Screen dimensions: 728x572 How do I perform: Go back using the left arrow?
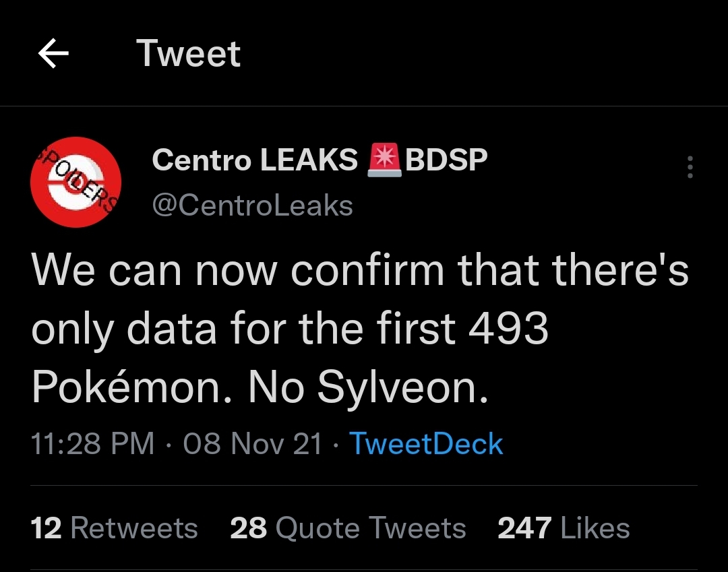tap(54, 54)
